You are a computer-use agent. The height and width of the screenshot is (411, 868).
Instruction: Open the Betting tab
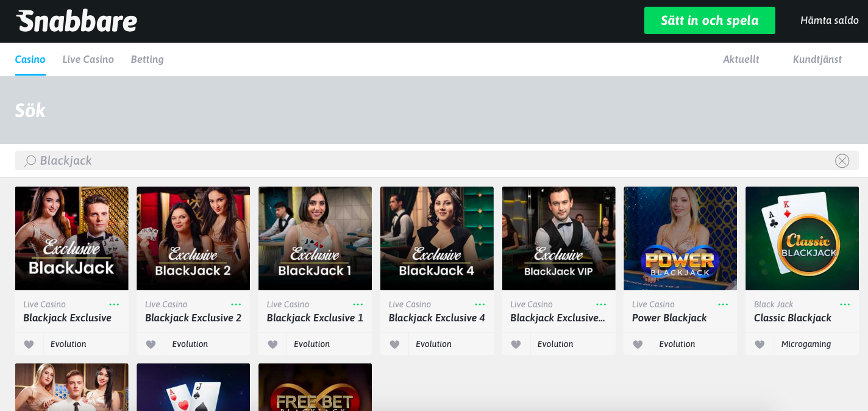(x=147, y=59)
